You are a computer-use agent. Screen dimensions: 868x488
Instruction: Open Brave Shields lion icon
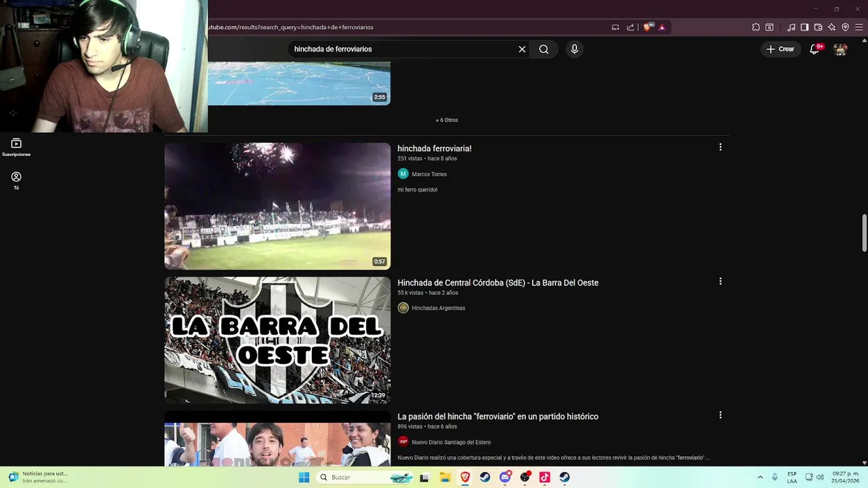tap(648, 27)
